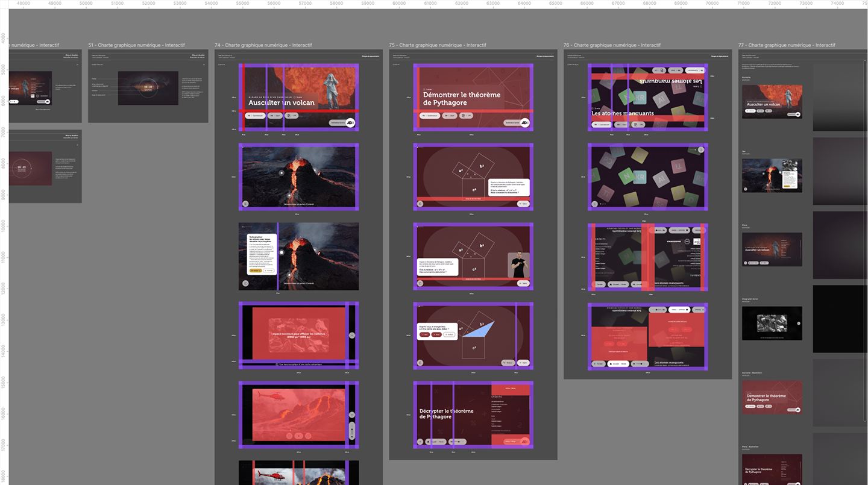
Task: Click the vertical volume slider in the video mockup
Action: coord(352,430)
